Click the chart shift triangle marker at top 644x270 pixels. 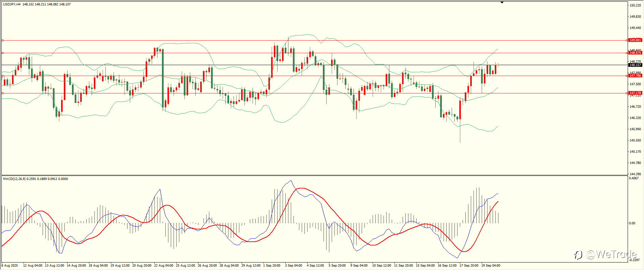(502, 2)
